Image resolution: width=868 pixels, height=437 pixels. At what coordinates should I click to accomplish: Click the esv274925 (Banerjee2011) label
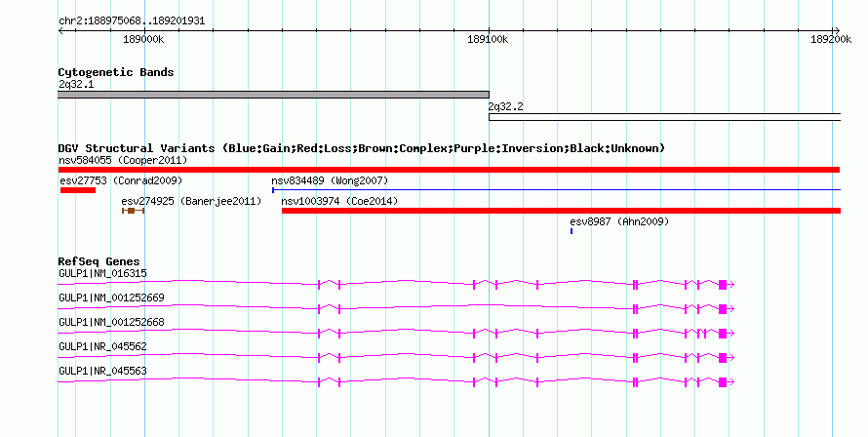pos(191,201)
